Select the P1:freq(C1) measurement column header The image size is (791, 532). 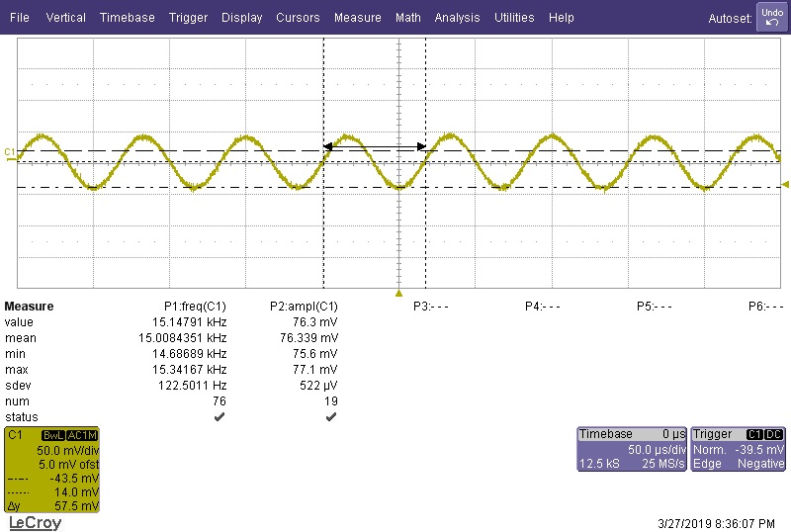tap(195, 307)
